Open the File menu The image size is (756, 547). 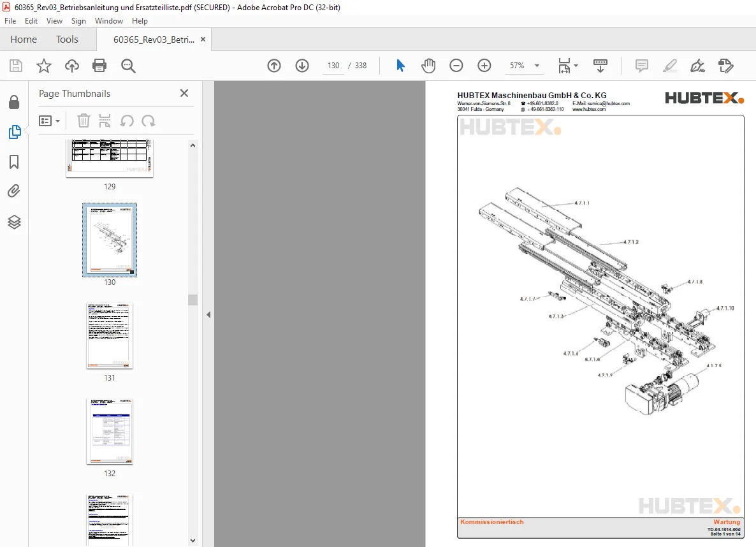10,21
